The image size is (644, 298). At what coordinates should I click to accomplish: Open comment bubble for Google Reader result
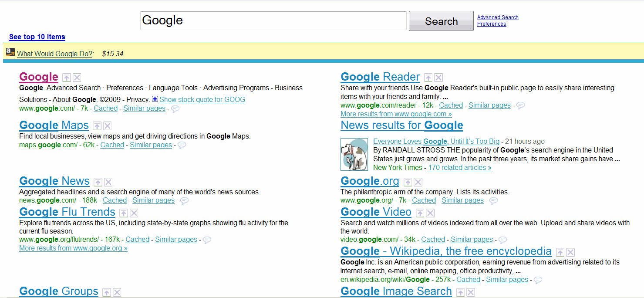pyautogui.click(x=520, y=105)
